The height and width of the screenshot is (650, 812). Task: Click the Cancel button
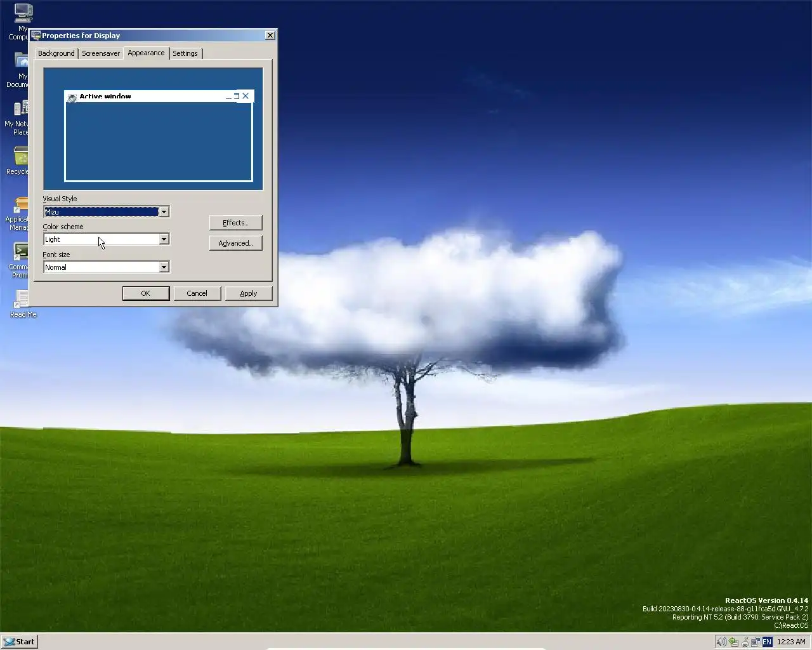[x=197, y=293]
